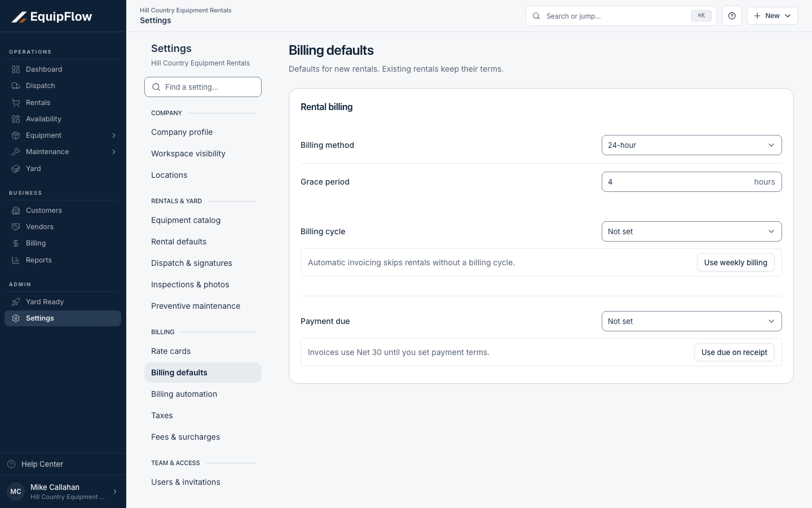Open help via question mark icon in header
This screenshot has height=508, width=812.
732,16
